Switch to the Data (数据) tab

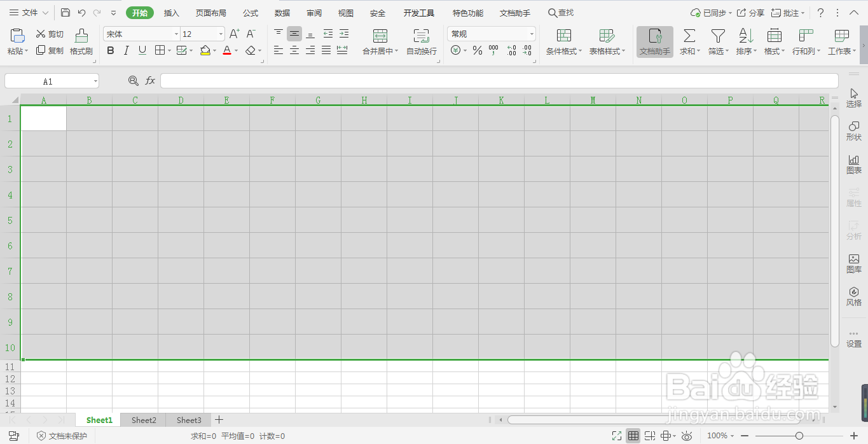coord(282,13)
